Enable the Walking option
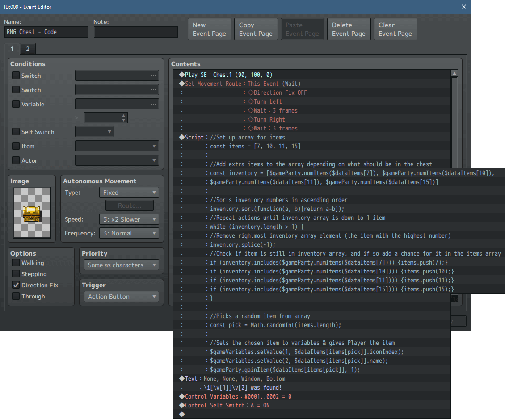505x420 pixels. pyautogui.click(x=16, y=263)
